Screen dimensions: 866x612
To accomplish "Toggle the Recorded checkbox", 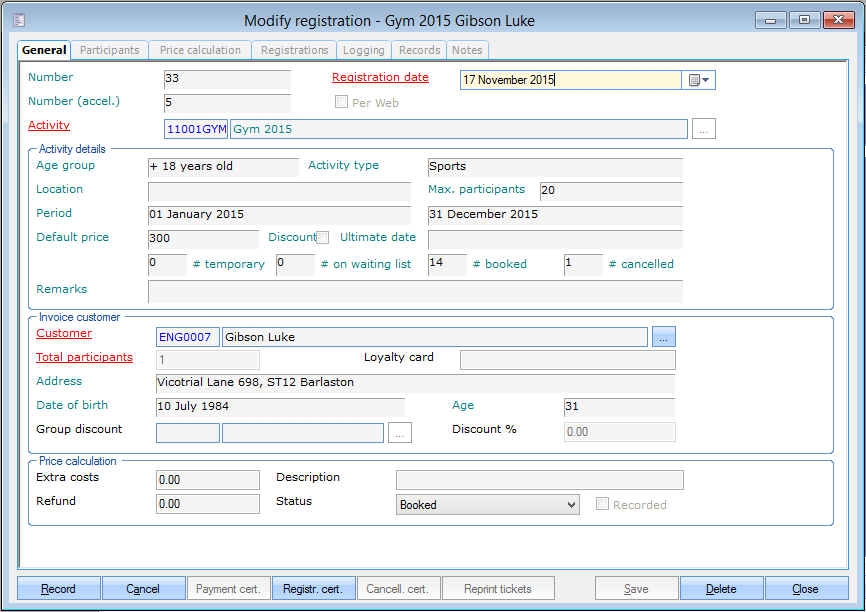I will (602, 505).
